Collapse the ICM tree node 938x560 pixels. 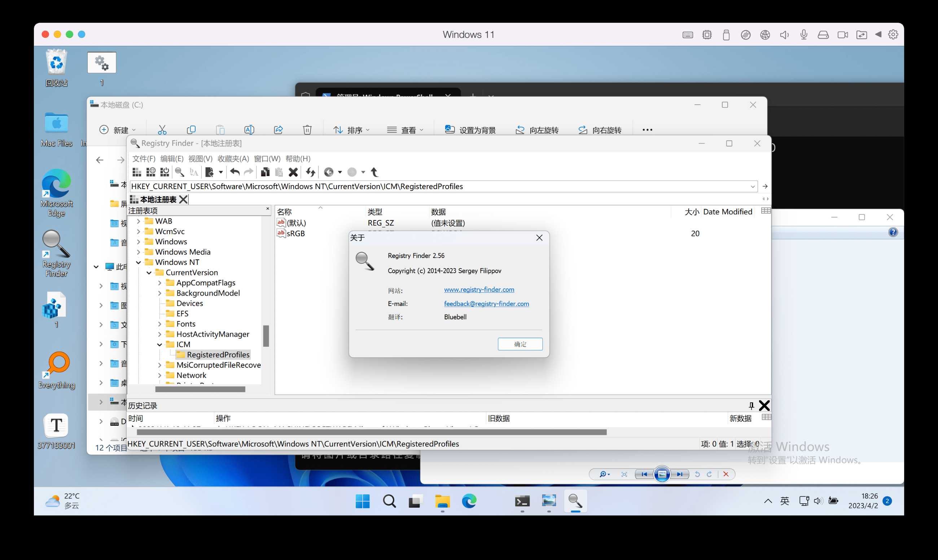tap(159, 345)
